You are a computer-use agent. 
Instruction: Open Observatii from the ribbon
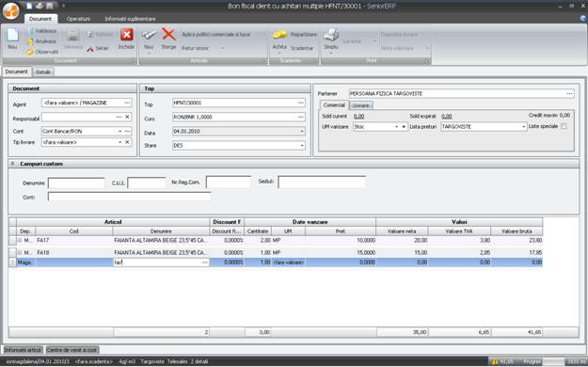click(42, 52)
